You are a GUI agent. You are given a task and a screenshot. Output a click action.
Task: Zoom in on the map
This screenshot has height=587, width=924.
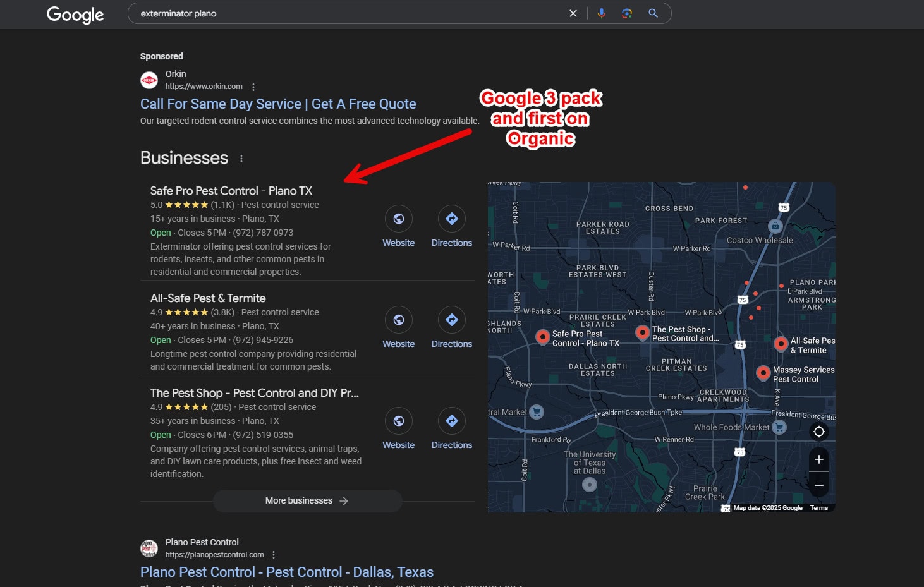[819, 459]
